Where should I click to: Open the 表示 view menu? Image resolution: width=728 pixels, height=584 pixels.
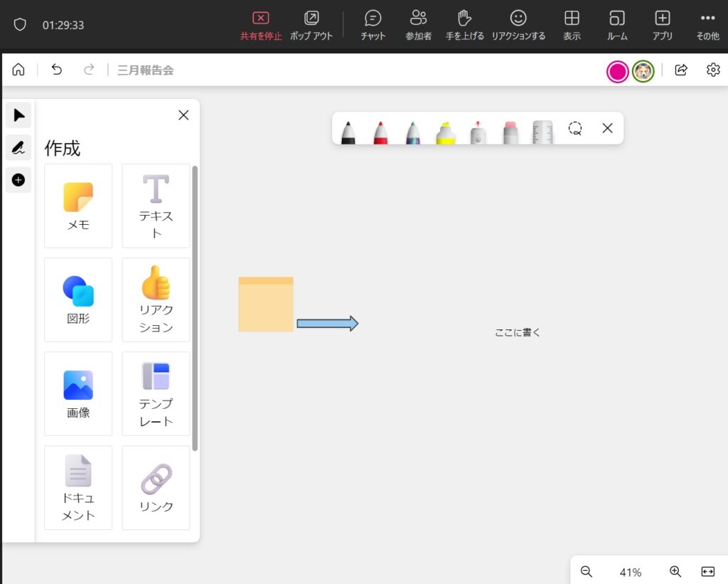tap(572, 26)
